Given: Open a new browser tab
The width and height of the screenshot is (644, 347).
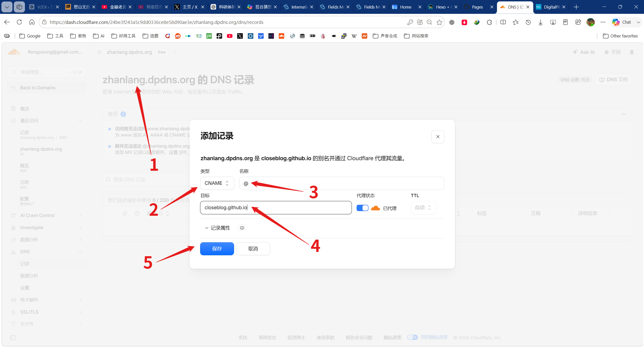Looking at the screenshot, I should click(576, 7).
